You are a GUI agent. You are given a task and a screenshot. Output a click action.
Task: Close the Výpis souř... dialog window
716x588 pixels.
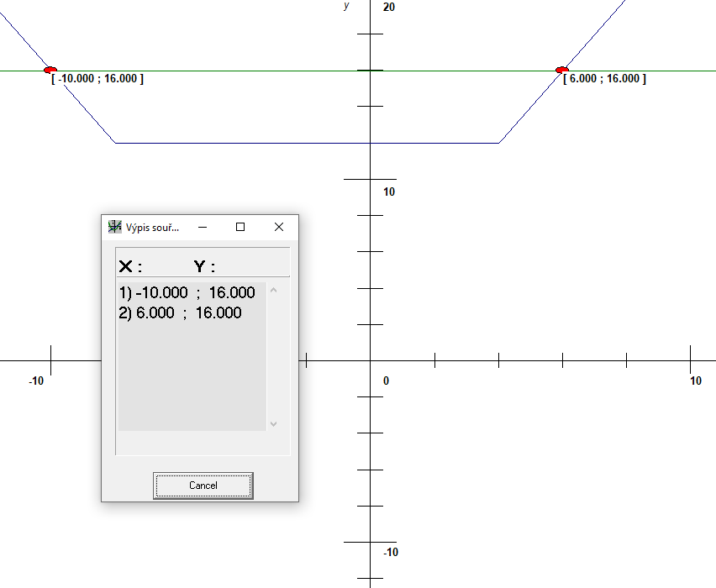[279, 227]
